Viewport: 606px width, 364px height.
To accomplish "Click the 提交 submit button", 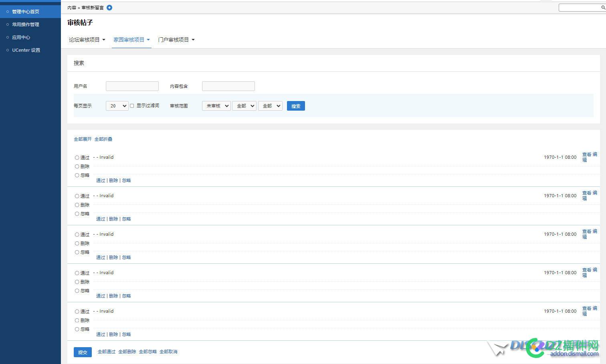I will 83,352.
